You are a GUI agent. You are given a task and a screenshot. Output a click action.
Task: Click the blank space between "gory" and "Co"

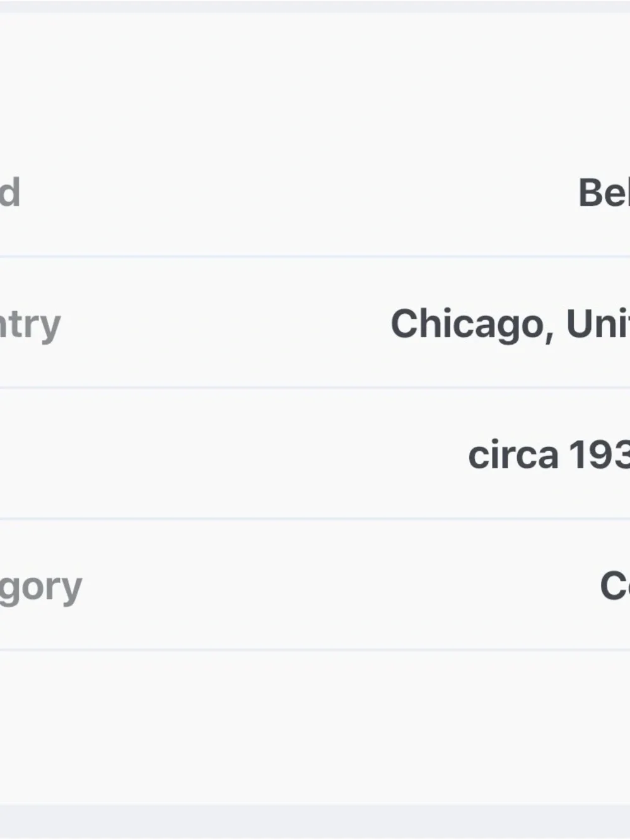341,586
